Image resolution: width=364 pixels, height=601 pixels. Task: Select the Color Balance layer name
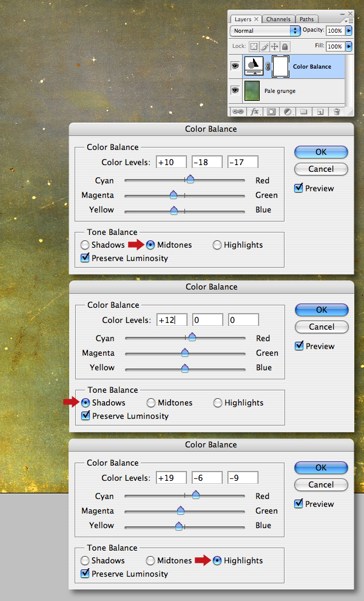(x=312, y=66)
